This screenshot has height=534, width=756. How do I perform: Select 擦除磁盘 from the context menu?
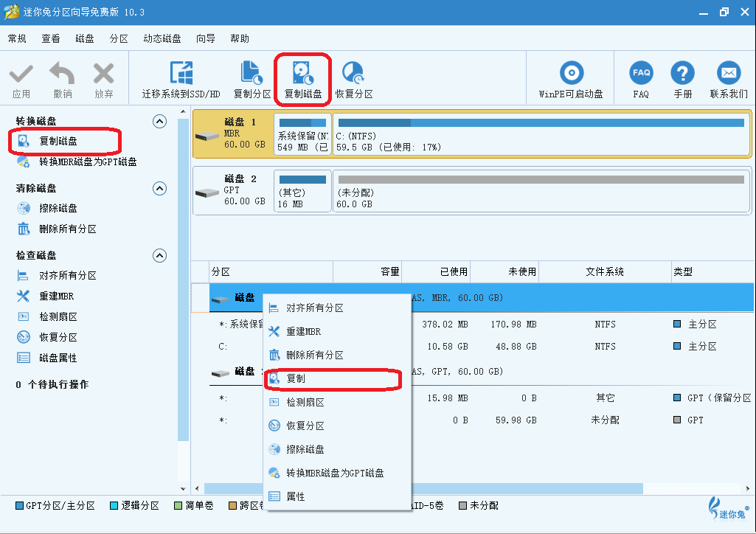click(339, 449)
